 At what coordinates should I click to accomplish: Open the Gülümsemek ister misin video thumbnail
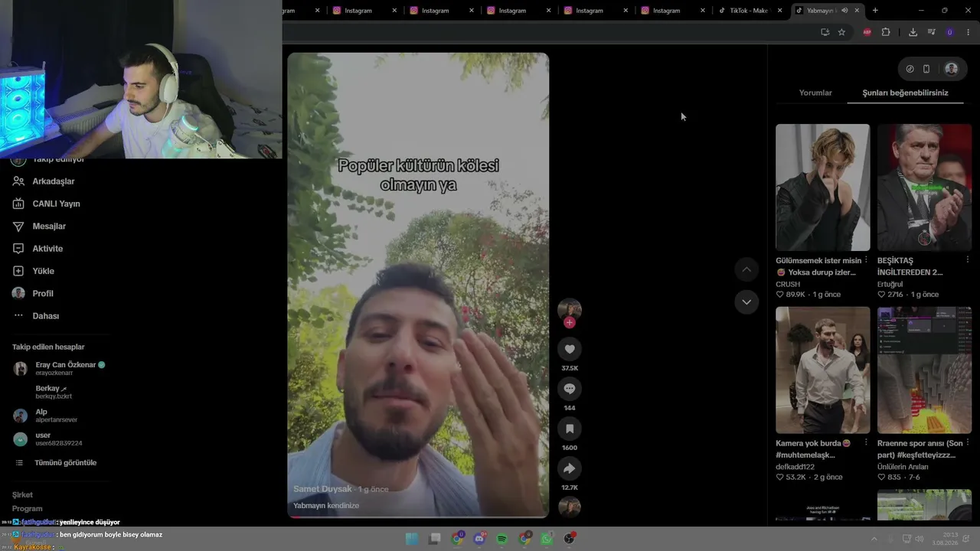823,187
